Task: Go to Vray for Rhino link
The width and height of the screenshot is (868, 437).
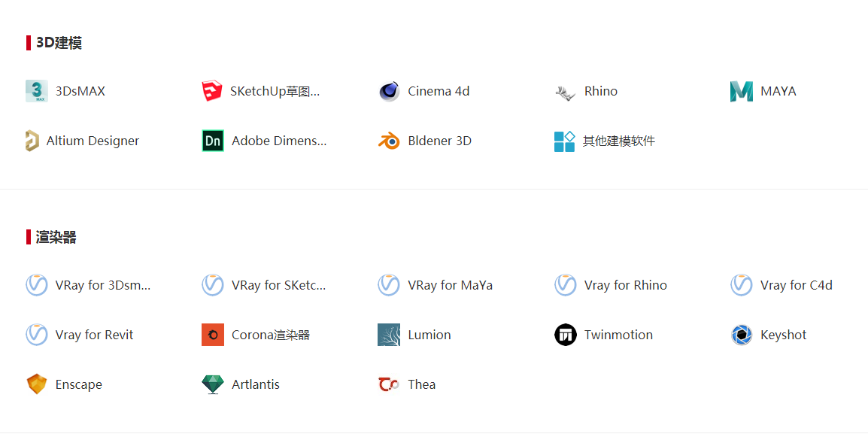Action: coord(626,285)
